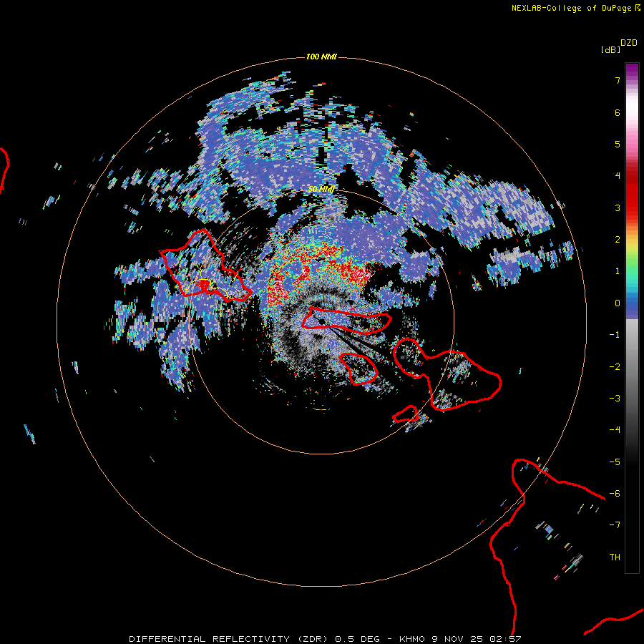The height and width of the screenshot is (644, 644).
Task: Click the 4 value on the color scale
Action: click(x=618, y=176)
